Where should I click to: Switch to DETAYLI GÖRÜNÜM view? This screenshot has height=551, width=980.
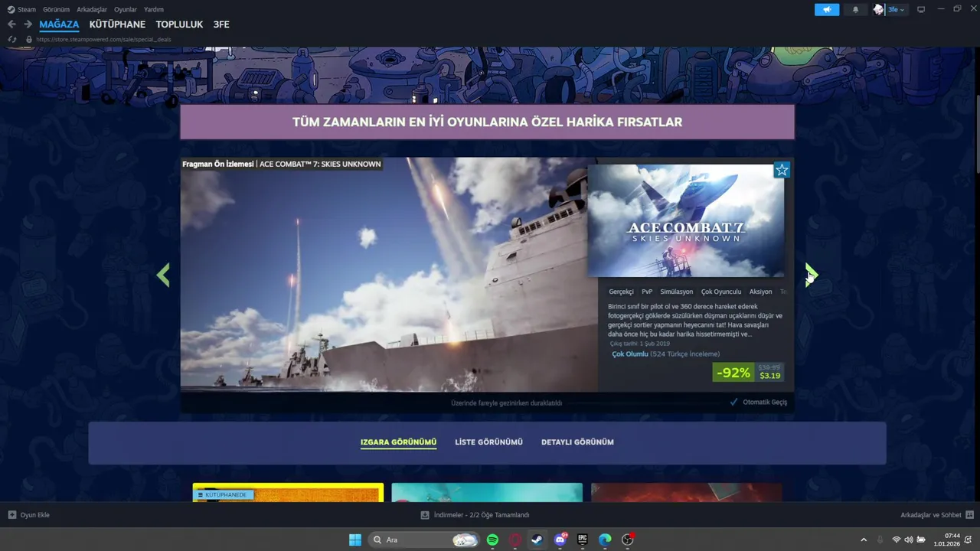point(577,442)
